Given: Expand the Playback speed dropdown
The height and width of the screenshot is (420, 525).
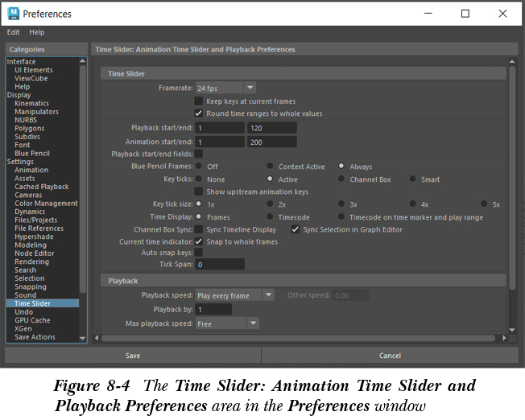Looking at the screenshot, I should pyautogui.click(x=234, y=295).
